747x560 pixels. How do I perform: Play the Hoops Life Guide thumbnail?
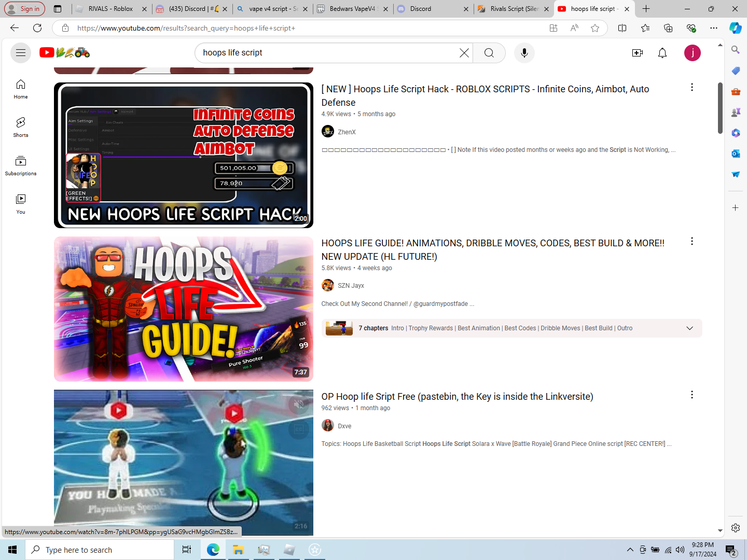(184, 309)
